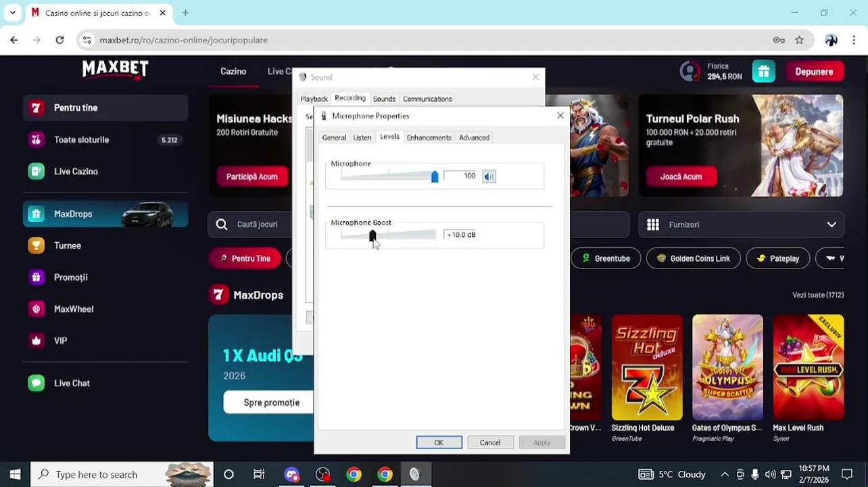Open the Enhancements tab
The image size is (868, 487).
pos(429,137)
